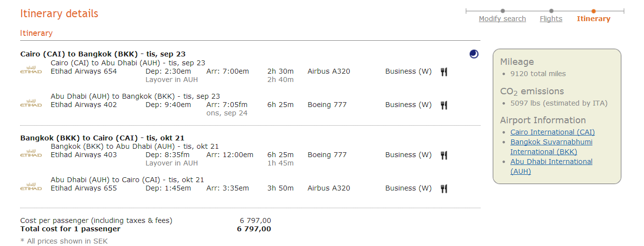
Task: Select the Itinerary step label
Action: tap(593, 19)
